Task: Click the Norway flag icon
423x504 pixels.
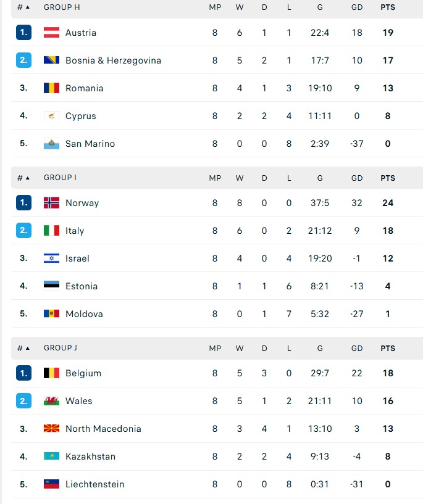Action: pos(51,203)
